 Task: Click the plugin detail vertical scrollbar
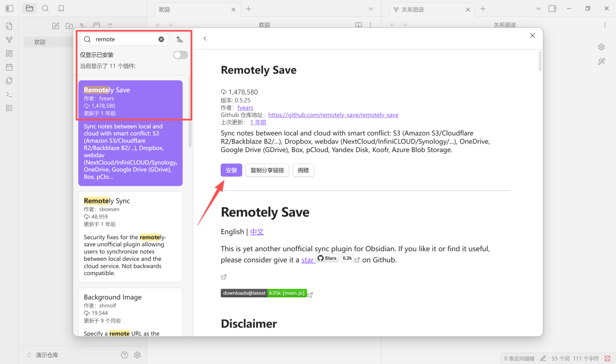[540, 61]
